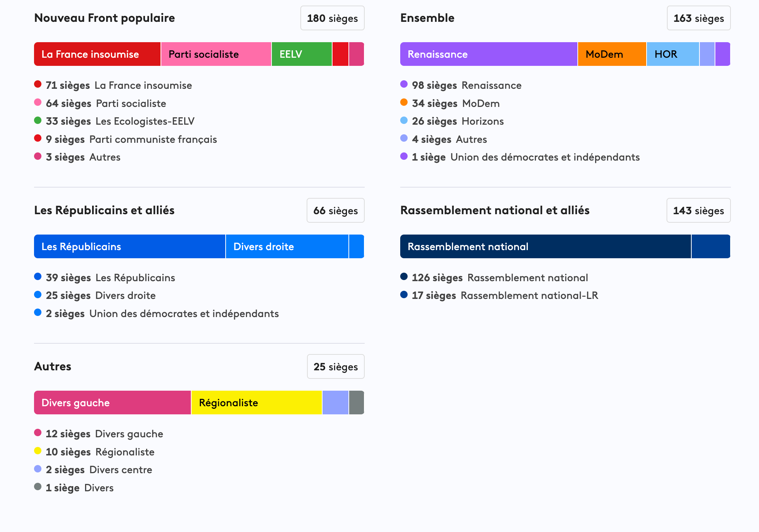Select the Renaissance purple bar segment
This screenshot has width=759, height=532.
[489, 54]
